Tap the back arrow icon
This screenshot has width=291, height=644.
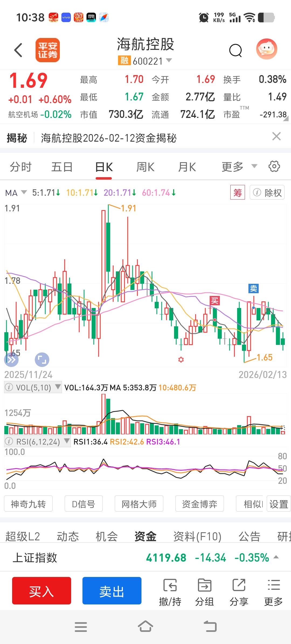point(18,50)
